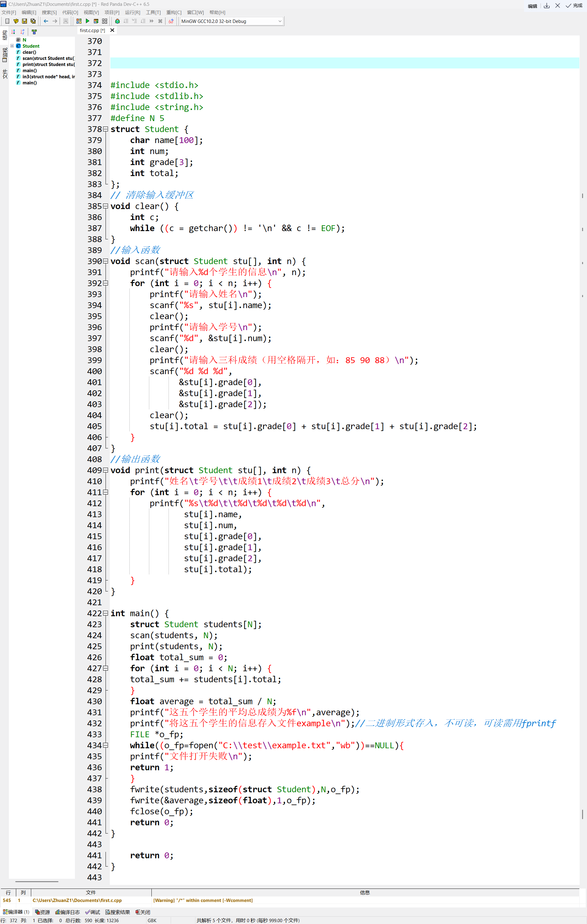Click the -Wcomment warning message row

click(290, 900)
